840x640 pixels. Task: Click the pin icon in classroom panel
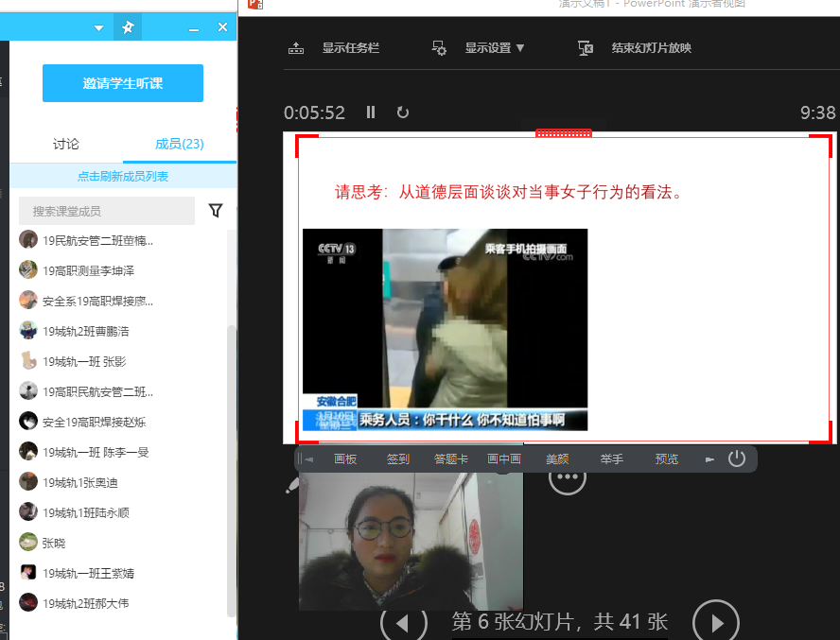(x=128, y=27)
